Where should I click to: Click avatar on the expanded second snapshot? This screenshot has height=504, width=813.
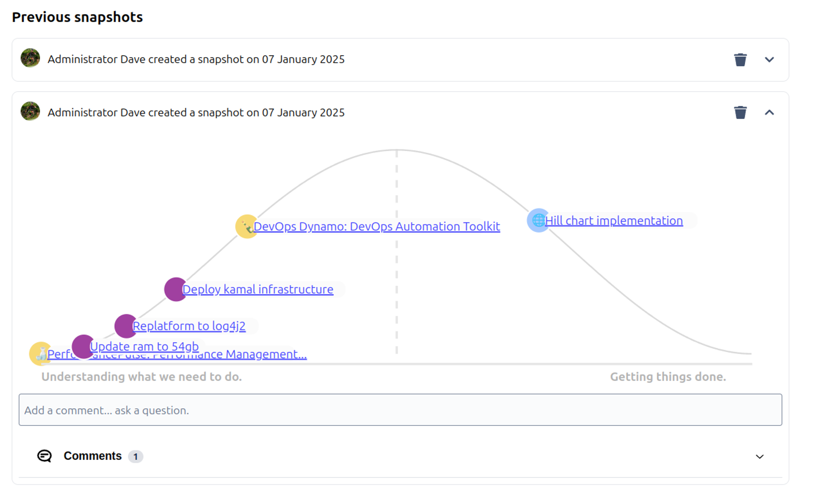(x=30, y=111)
